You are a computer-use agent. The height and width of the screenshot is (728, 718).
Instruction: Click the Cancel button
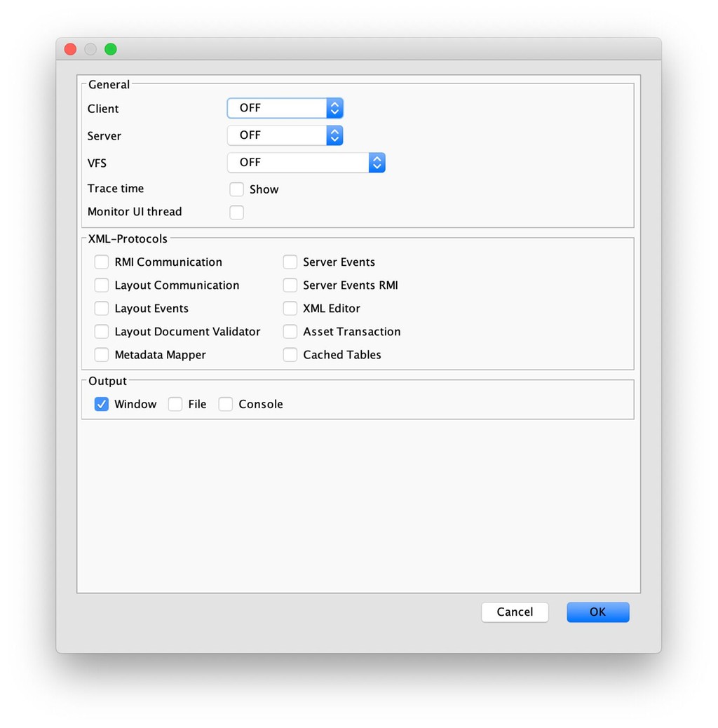coord(515,612)
